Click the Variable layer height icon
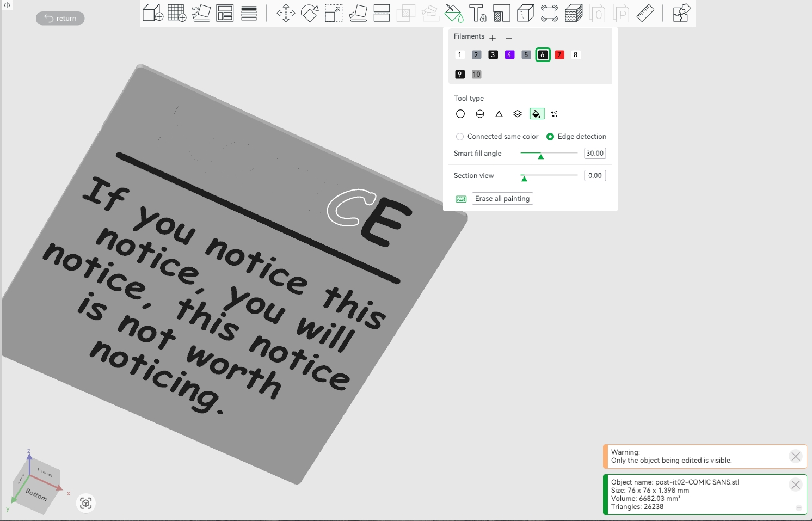 249,13
